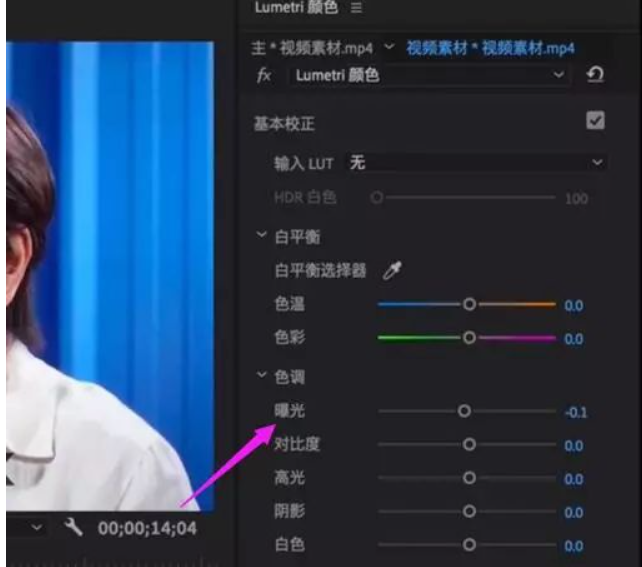The image size is (642, 567).
Task: Click the reset effect arrow icon
Action: tap(595, 75)
